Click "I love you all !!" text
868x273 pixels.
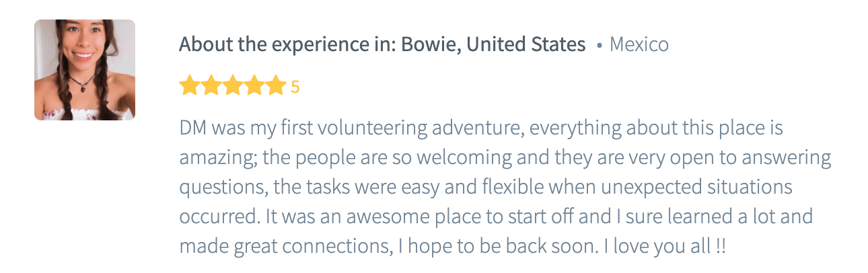[665, 246]
